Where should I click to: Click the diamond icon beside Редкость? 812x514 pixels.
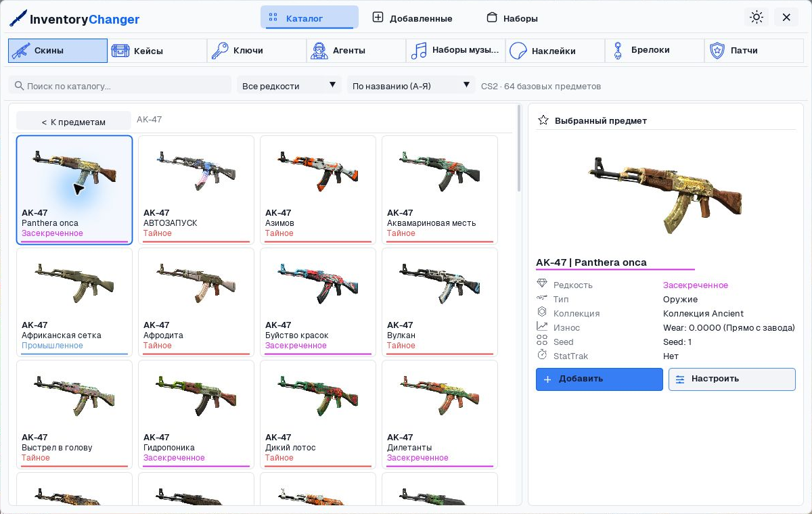pos(542,285)
